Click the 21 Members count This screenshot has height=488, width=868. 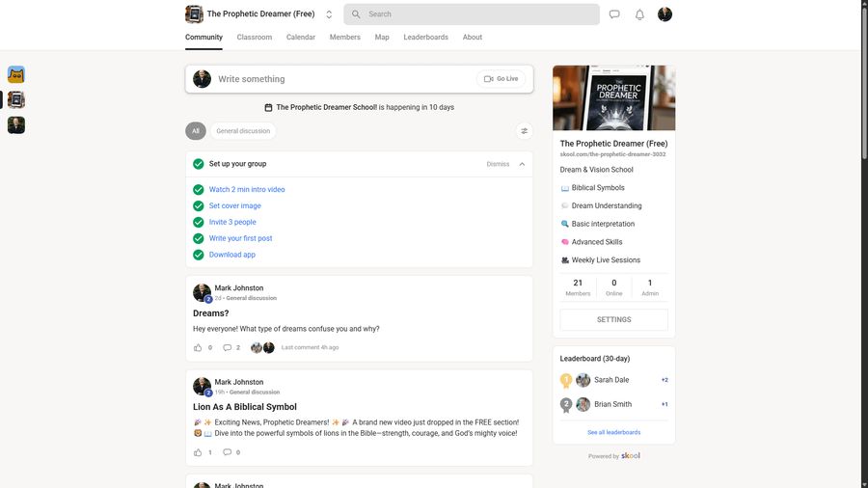click(578, 287)
